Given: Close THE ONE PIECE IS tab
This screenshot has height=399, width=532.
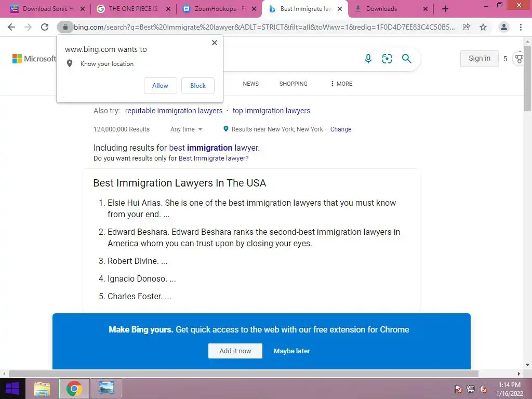Looking at the screenshot, I should pyautogui.click(x=168, y=9).
